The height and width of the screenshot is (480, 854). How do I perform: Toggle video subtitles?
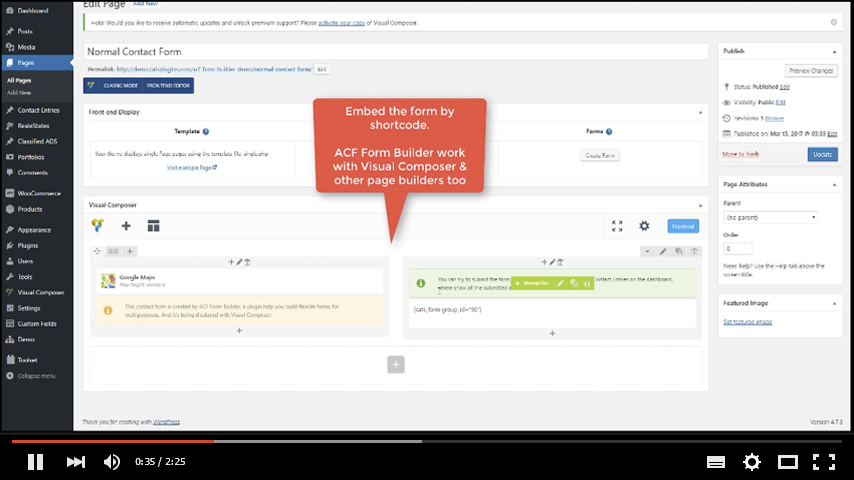[716, 463]
